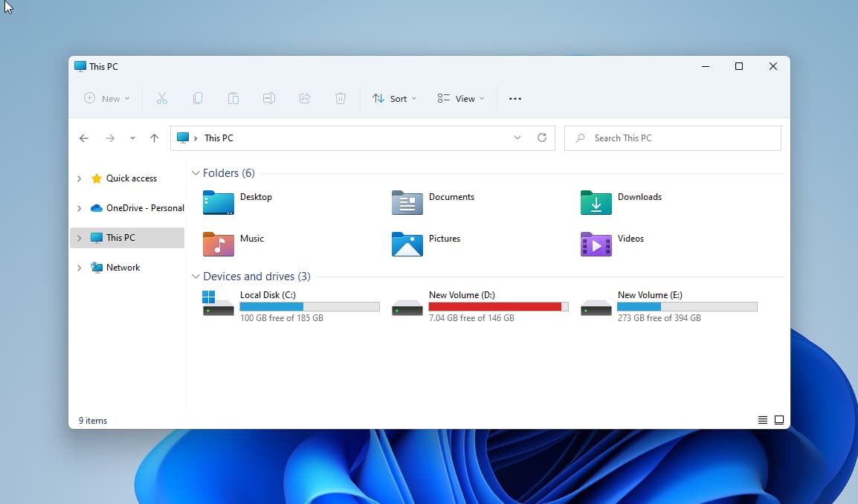Click the See more ellipsis menu
This screenshot has height=504, width=858.
pyautogui.click(x=515, y=97)
